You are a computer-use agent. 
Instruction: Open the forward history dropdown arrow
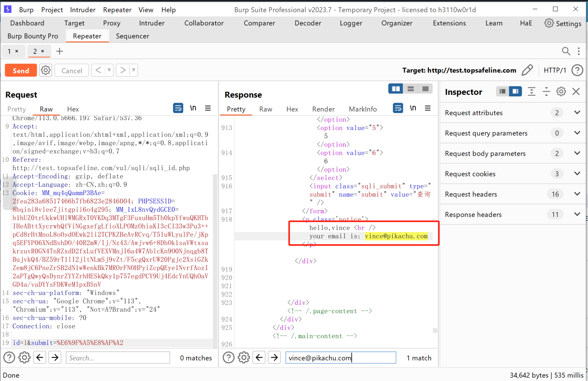pos(134,70)
